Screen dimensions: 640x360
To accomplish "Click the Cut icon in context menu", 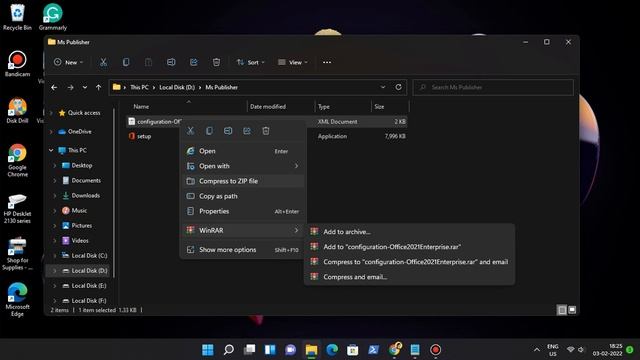I will tap(190, 131).
